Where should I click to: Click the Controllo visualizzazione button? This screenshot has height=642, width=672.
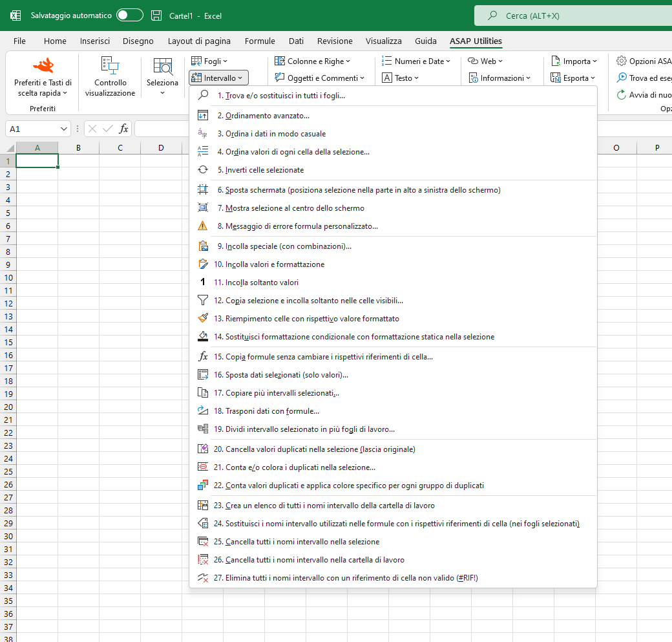tap(110, 77)
